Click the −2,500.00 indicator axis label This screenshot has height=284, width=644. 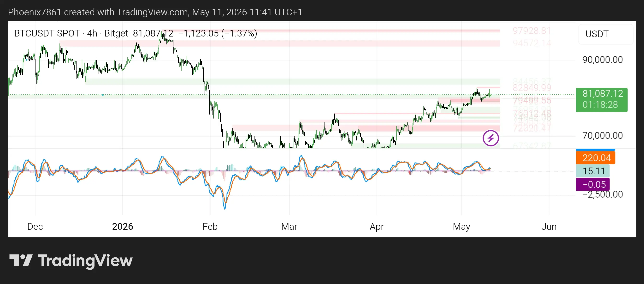603,194
